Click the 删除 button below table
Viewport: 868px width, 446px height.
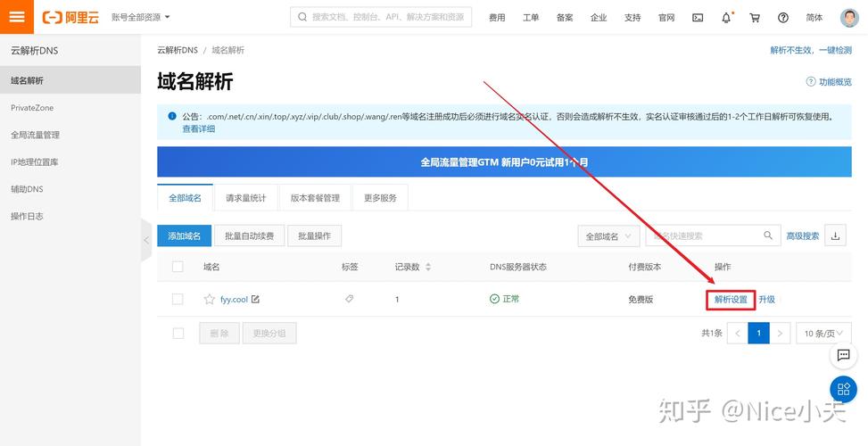219,333
